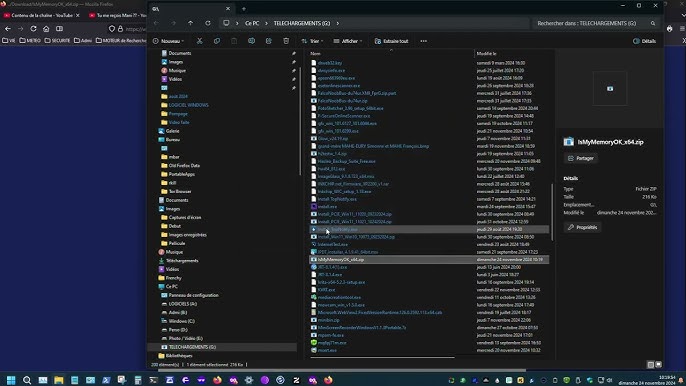Click the rightmost Firefox icon on the taskbar
Image resolution: width=686 pixels, height=386 pixels.
point(328,380)
